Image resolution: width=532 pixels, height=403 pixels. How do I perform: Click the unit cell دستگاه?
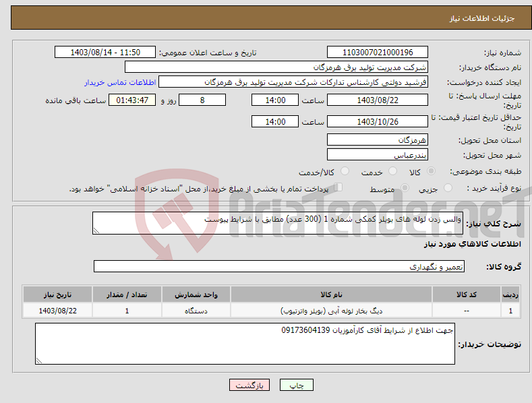[x=196, y=311]
